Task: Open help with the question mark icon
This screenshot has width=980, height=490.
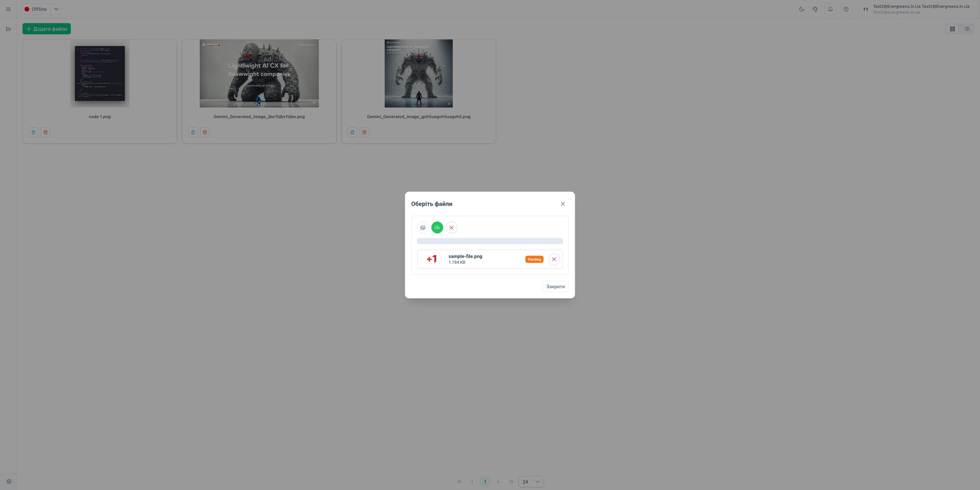Action: point(846,9)
